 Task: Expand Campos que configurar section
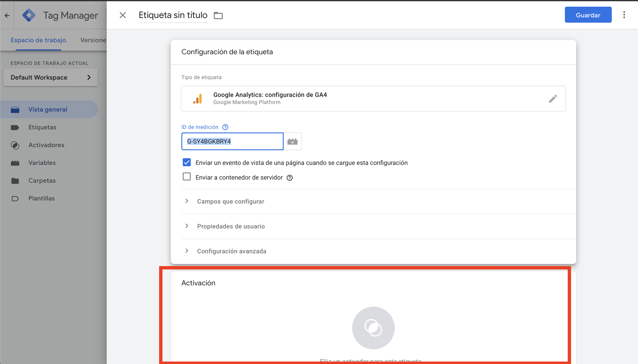[230, 201]
